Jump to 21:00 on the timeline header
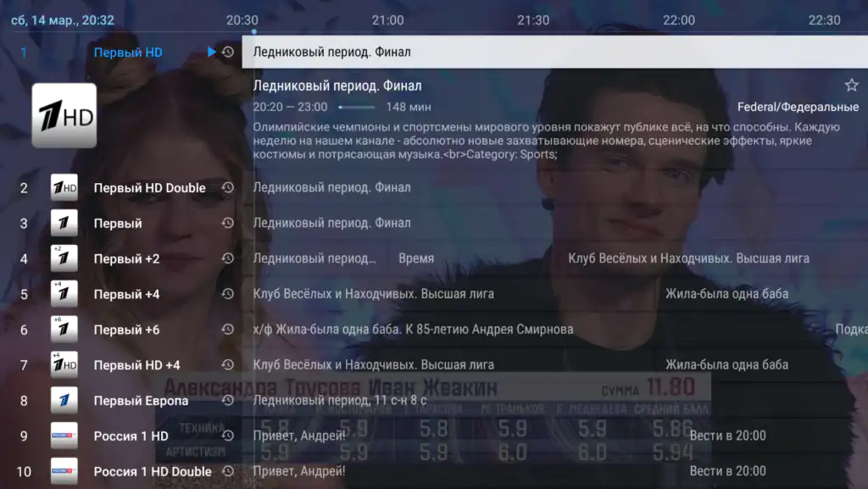The width and height of the screenshot is (868, 489). point(387,20)
